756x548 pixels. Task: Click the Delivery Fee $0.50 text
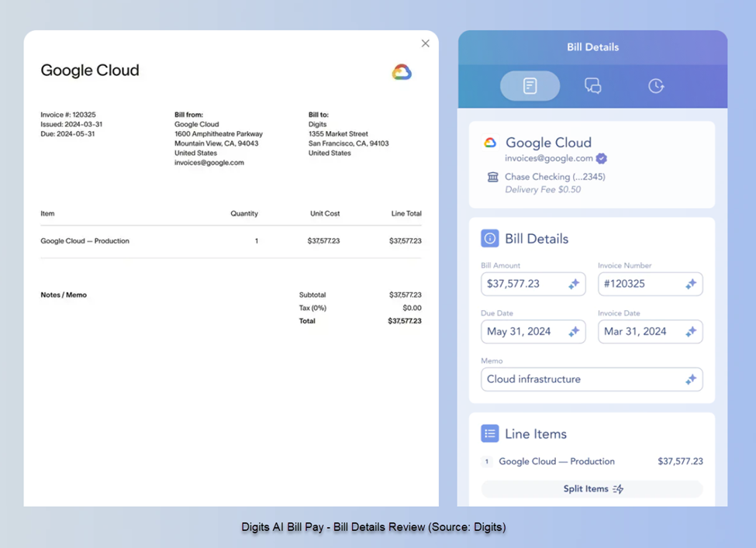[543, 189]
